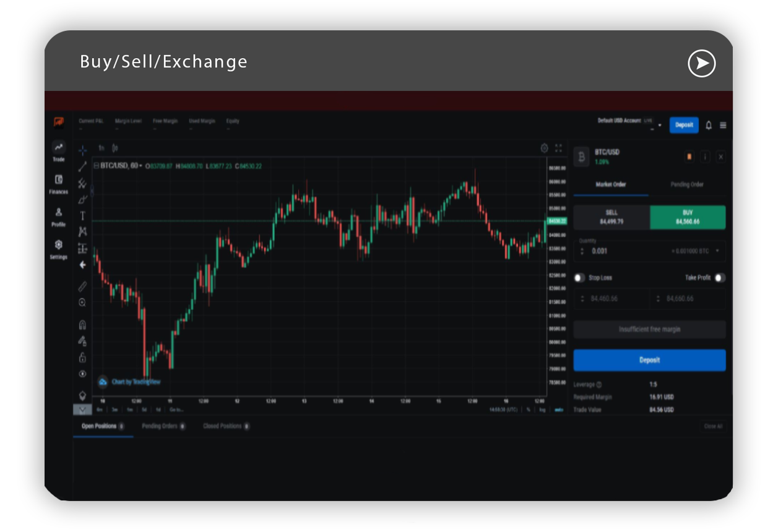Switch to Pending Order tab
The height and width of the screenshot is (532, 778).
[687, 184]
